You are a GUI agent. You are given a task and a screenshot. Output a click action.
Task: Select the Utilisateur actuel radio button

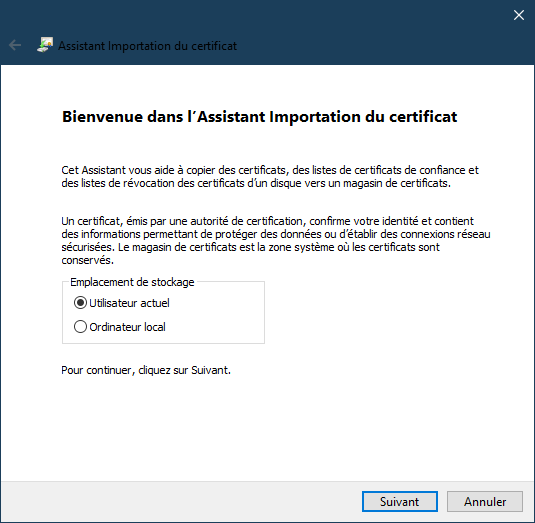(x=80, y=303)
